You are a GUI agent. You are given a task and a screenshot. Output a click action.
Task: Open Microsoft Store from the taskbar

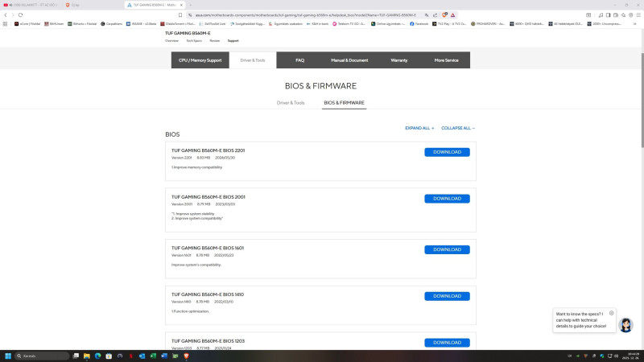(109, 356)
